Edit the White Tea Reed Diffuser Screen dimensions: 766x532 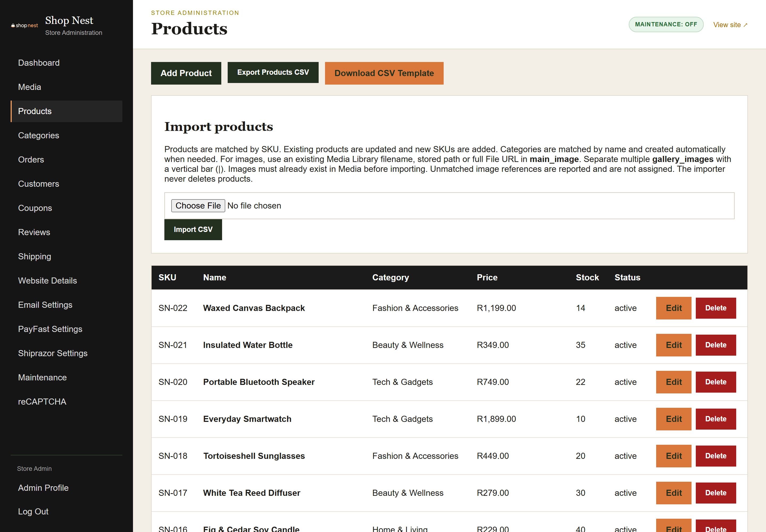pyautogui.click(x=674, y=493)
